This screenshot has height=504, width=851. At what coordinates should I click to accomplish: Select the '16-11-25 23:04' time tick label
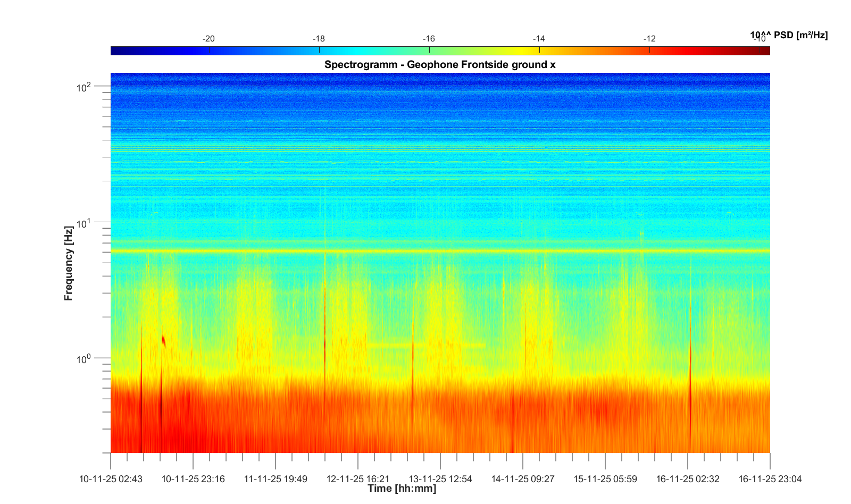[x=770, y=479]
